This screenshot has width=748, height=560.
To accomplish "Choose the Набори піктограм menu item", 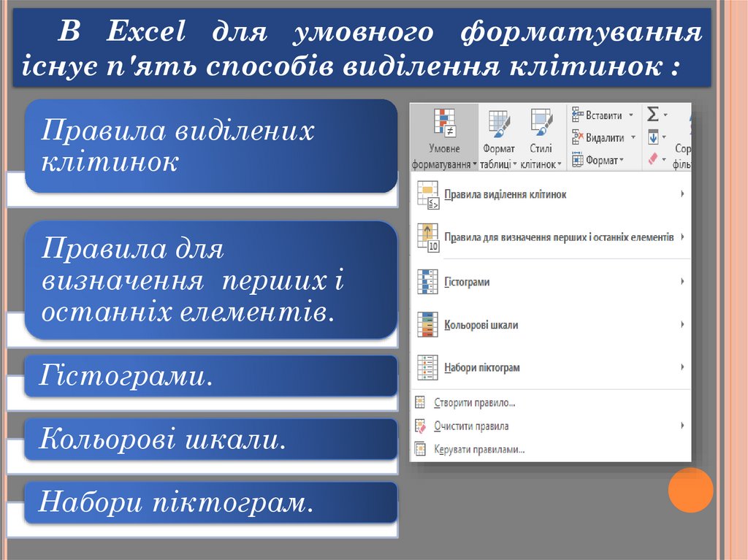I will pyautogui.click(x=551, y=367).
